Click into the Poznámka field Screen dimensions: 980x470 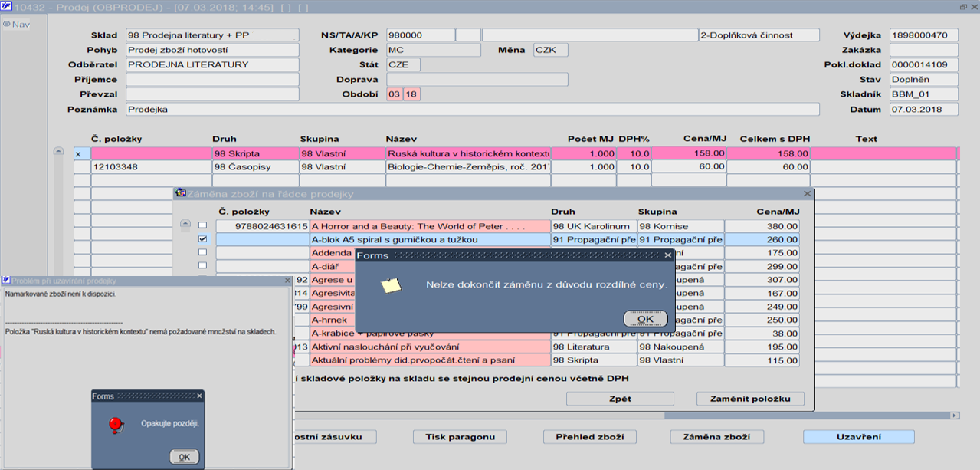[x=471, y=110]
